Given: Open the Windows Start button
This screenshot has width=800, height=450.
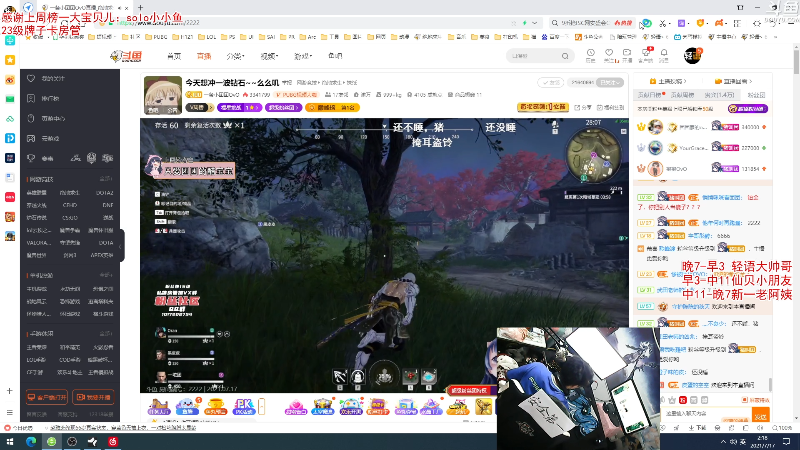Looking at the screenshot, I should [10, 441].
